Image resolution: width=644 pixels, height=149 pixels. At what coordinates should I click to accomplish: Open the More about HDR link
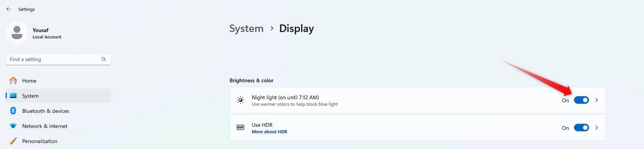(x=269, y=132)
